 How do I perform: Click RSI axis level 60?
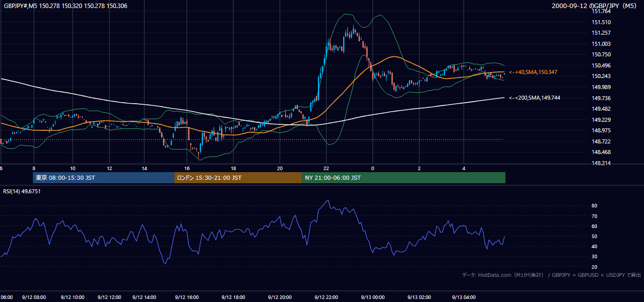(594, 226)
